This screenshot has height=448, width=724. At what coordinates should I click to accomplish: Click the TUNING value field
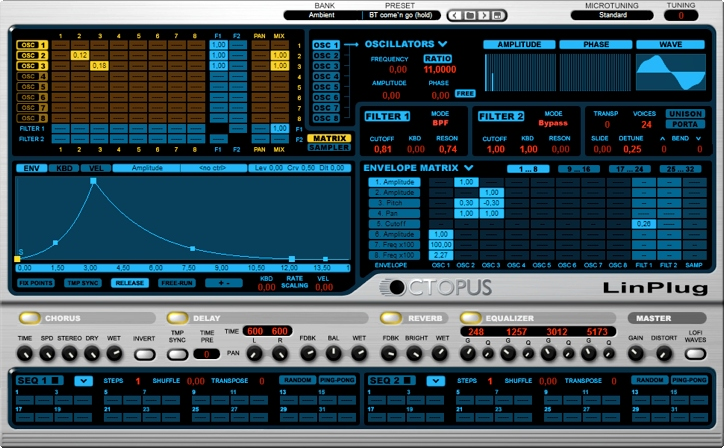pyautogui.click(x=681, y=15)
